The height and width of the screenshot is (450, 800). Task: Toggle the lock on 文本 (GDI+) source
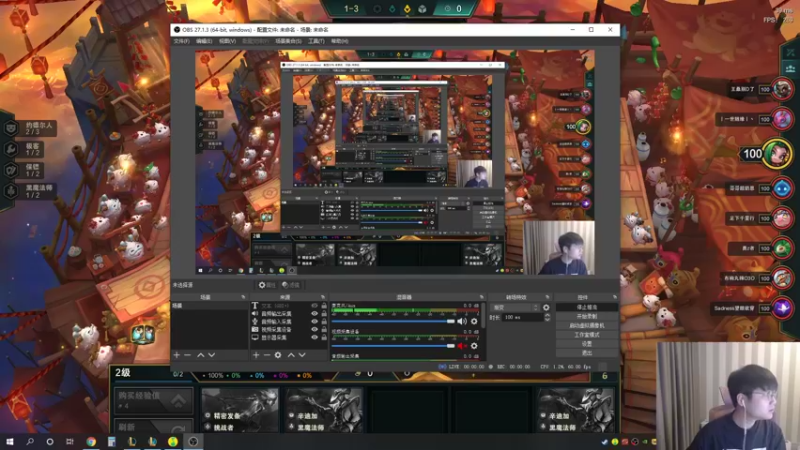tap(323, 306)
